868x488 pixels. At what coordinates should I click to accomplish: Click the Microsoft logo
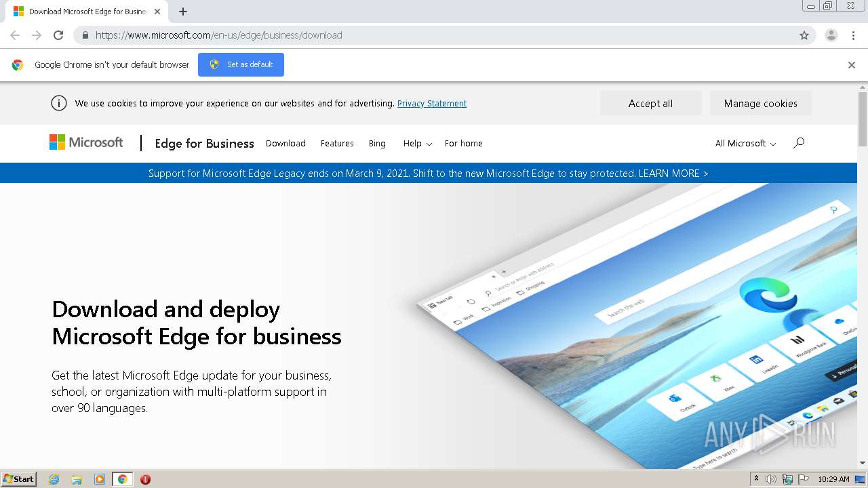pos(86,142)
